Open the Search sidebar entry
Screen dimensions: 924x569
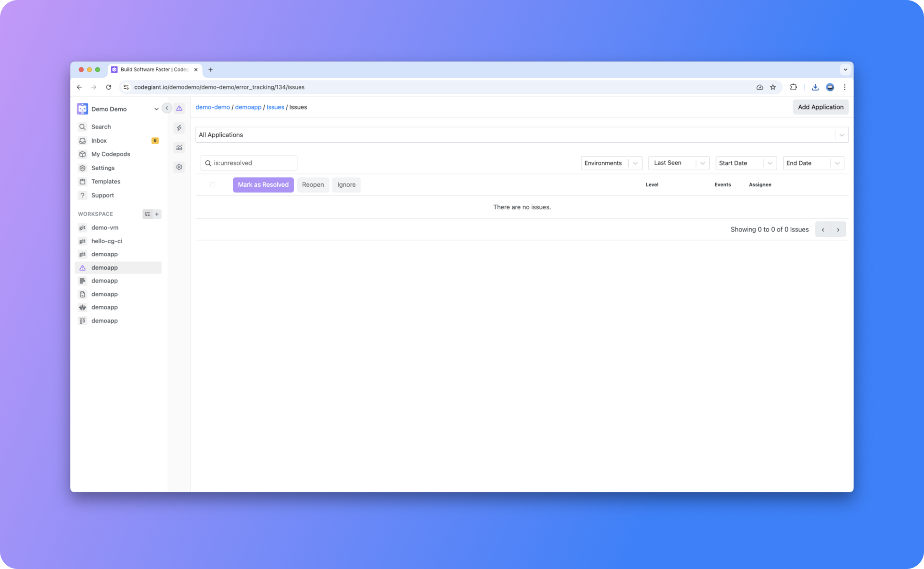click(x=100, y=127)
